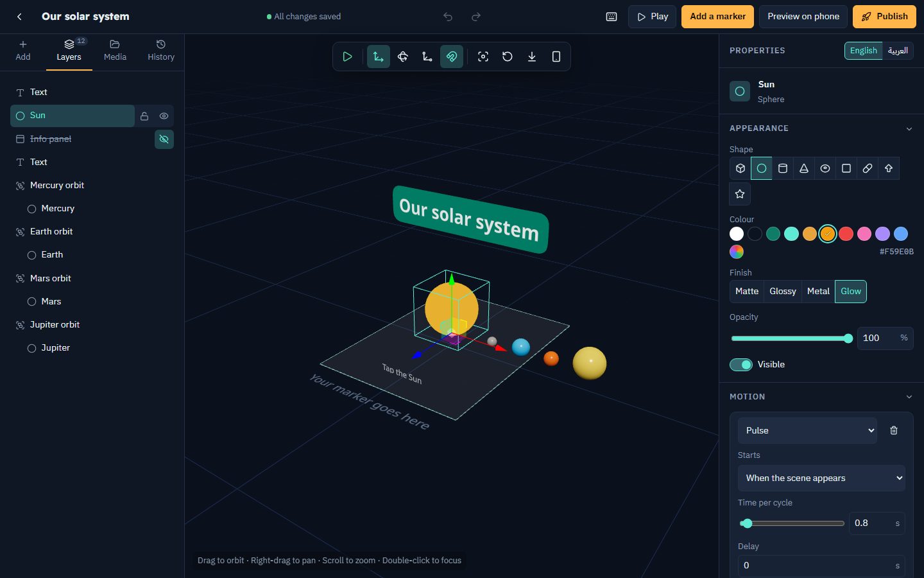
Task: Delete the Pulse motion via the trash icon
Action: 894,430
